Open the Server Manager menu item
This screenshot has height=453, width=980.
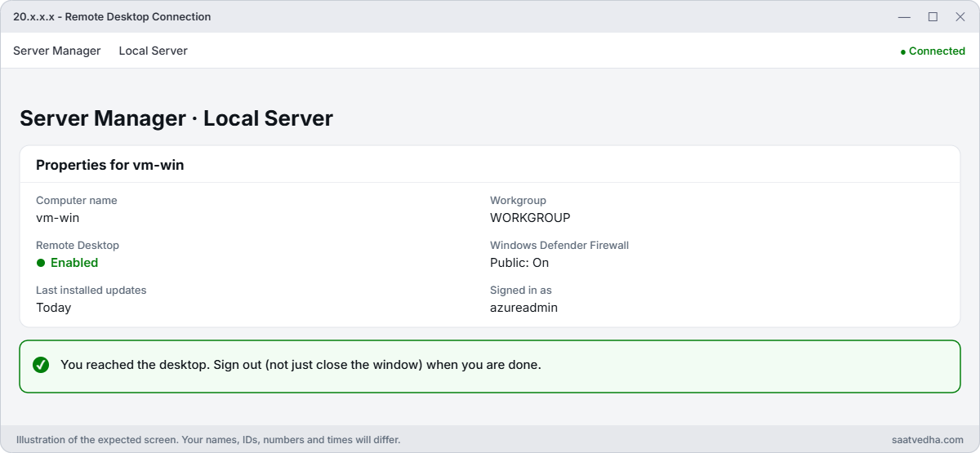tap(57, 51)
